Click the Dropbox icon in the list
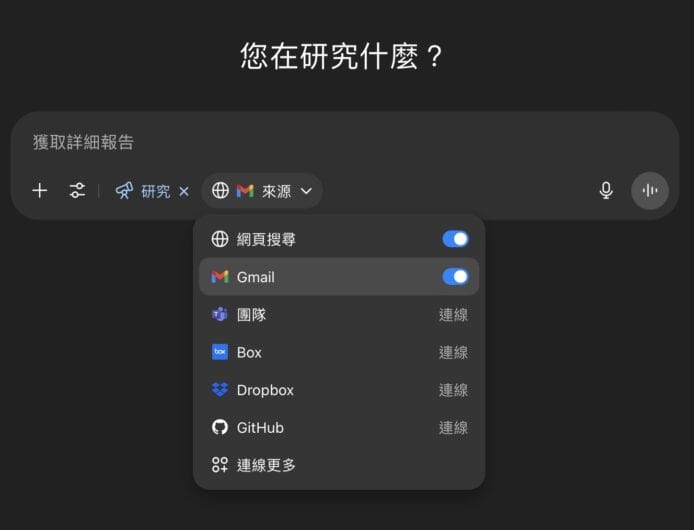694x530 pixels. pyautogui.click(x=220, y=390)
